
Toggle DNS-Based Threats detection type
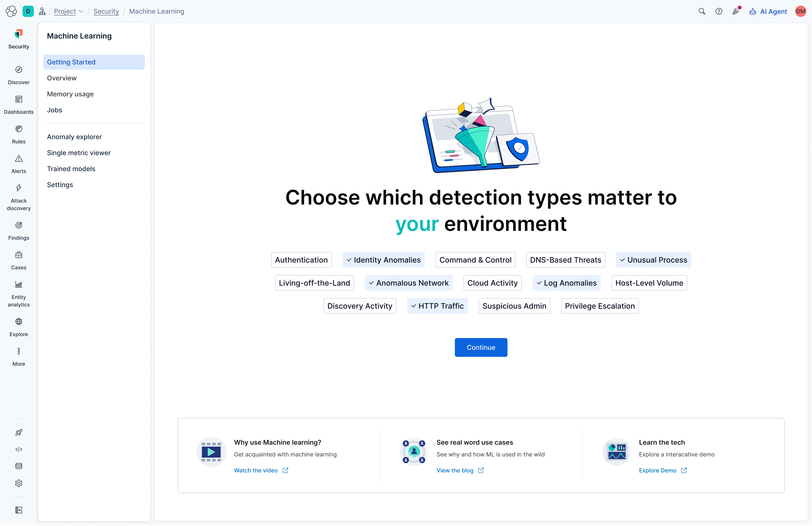pos(565,260)
